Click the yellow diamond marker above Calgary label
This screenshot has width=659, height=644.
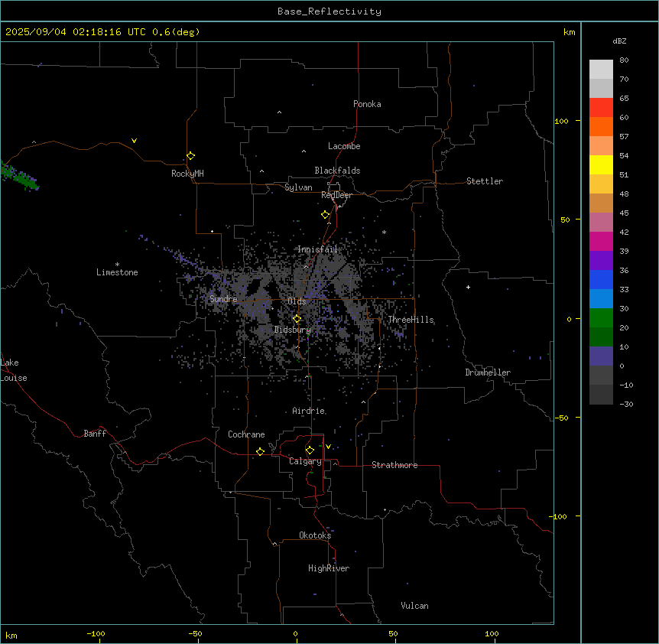click(x=310, y=450)
